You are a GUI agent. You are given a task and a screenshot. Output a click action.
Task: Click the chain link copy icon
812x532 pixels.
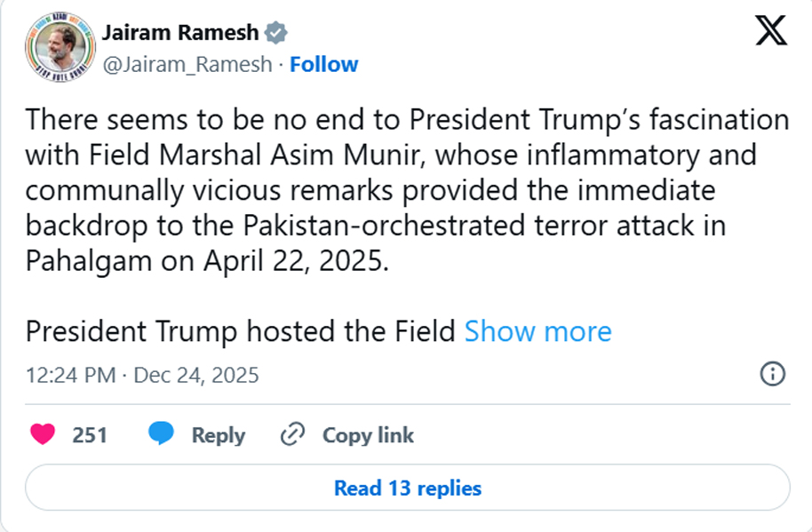[x=292, y=435]
